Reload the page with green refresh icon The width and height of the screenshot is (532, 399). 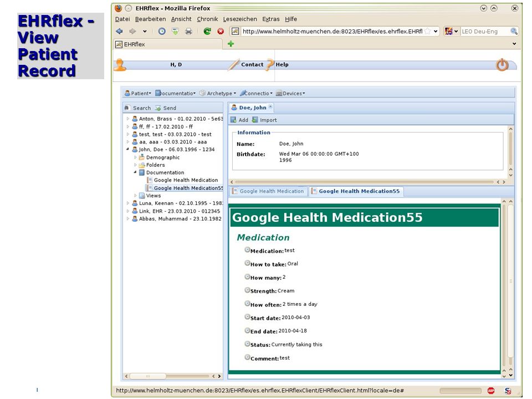click(x=207, y=31)
